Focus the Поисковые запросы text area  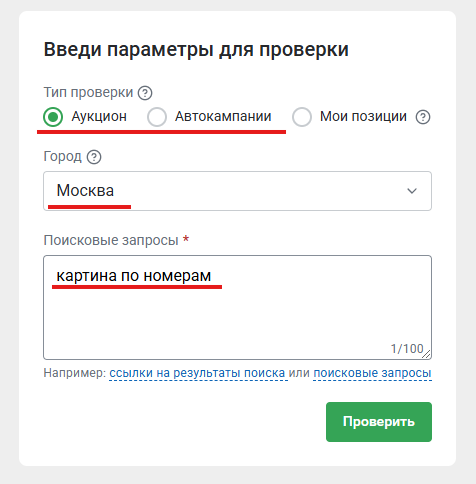tap(237, 307)
